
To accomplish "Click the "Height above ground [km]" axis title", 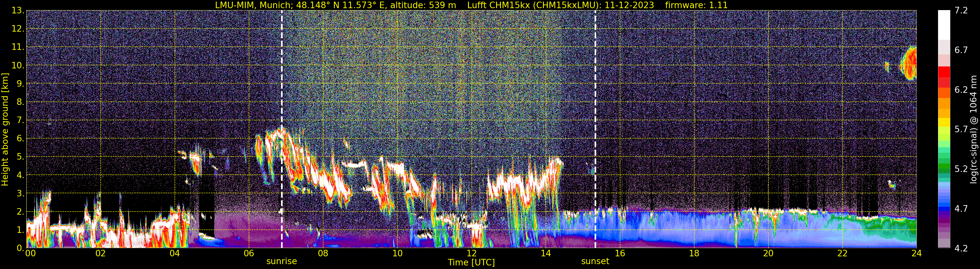I will [x=5, y=130].
